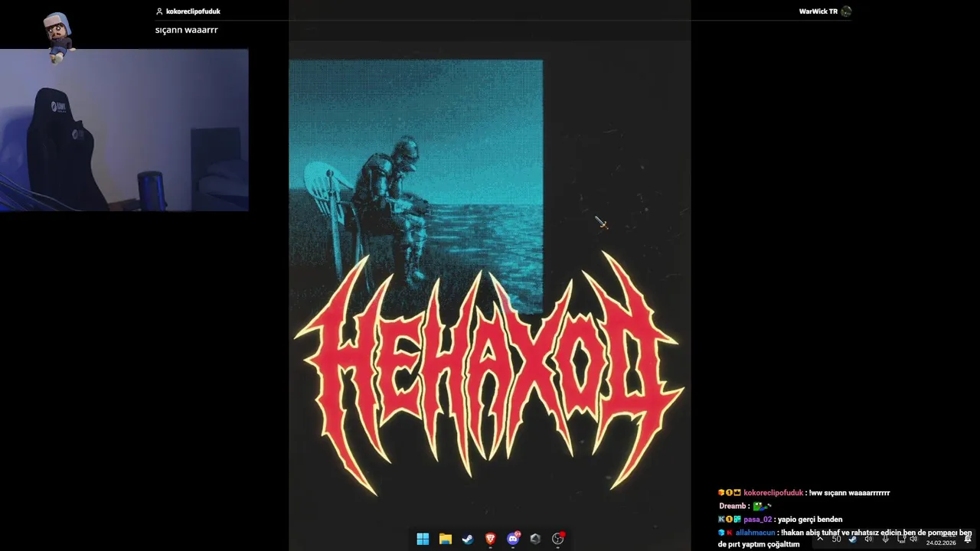
Task: Open OBS Studio from the taskbar
Action: 558,539
